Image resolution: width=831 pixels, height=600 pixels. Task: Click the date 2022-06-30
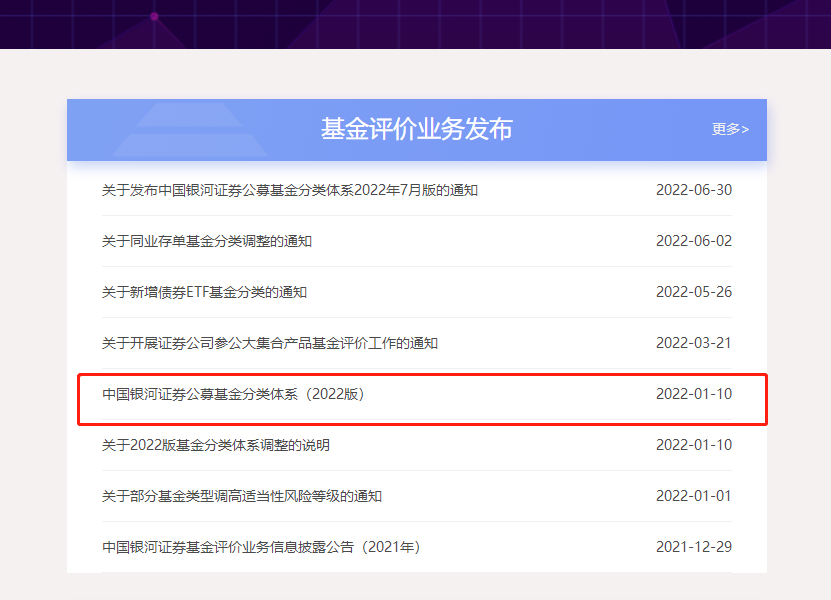[x=694, y=190]
